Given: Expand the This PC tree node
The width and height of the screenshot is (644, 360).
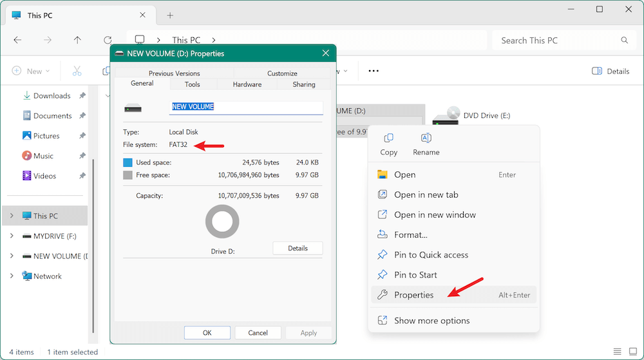Looking at the screenshot, I should pos(12,216).
